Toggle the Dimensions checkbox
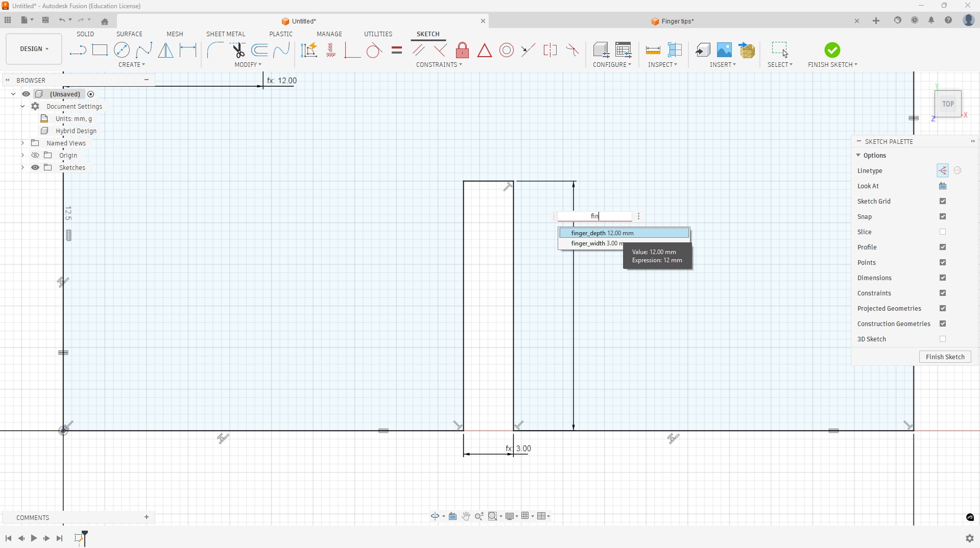The height and width of the screenshot is (548, 980). coord(943,278)
